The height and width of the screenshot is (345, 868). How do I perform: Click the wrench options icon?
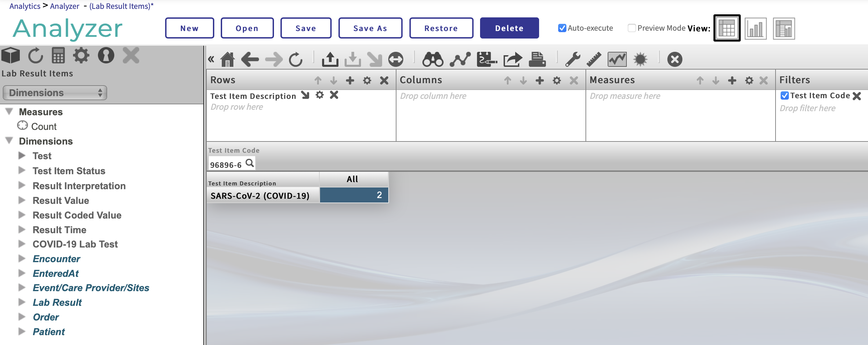573,59
